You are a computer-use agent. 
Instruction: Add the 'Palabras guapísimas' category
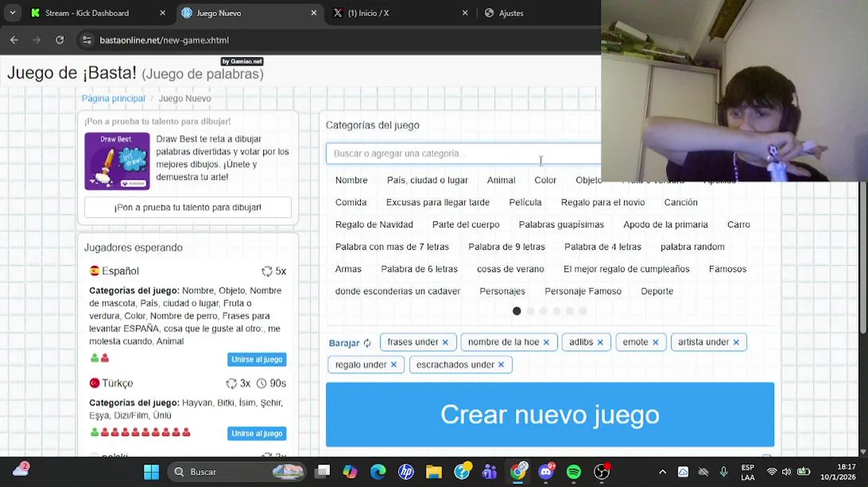click(561, 225)
